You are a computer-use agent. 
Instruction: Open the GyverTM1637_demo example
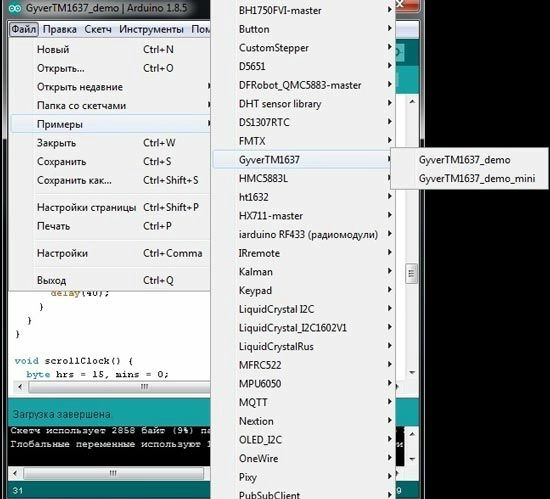464,160
